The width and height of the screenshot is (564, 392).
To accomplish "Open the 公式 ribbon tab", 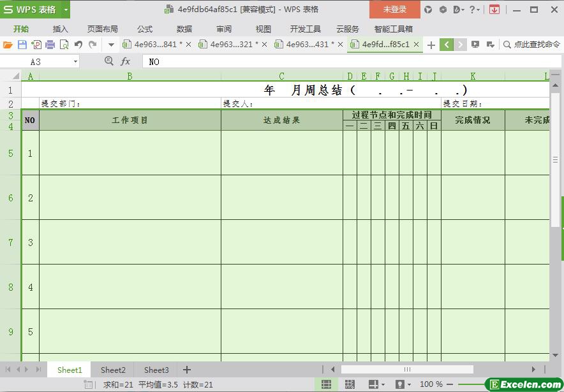I will tap(145, 29).
